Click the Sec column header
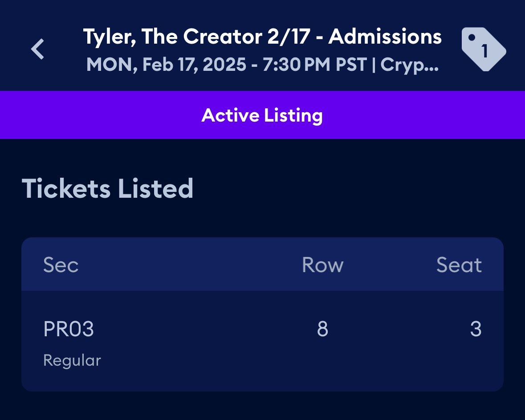This screenshot has width=525, height=420. pos(61,265)
